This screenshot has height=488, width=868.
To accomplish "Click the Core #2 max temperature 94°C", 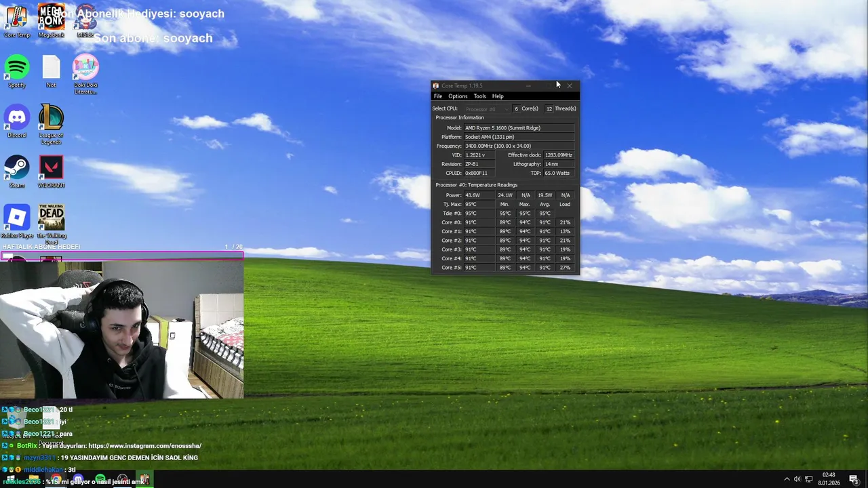I will click(525, 241).
